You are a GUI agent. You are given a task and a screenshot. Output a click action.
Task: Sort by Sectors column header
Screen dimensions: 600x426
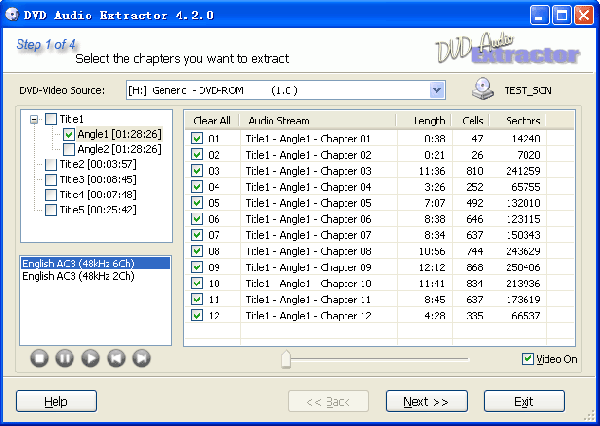click(x=518, y=121)
